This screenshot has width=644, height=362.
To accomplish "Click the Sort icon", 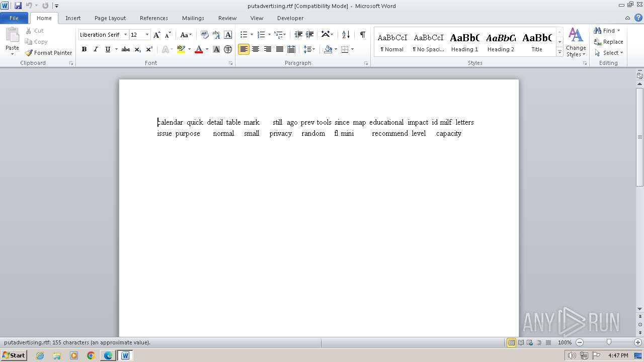I will point(346,35).
